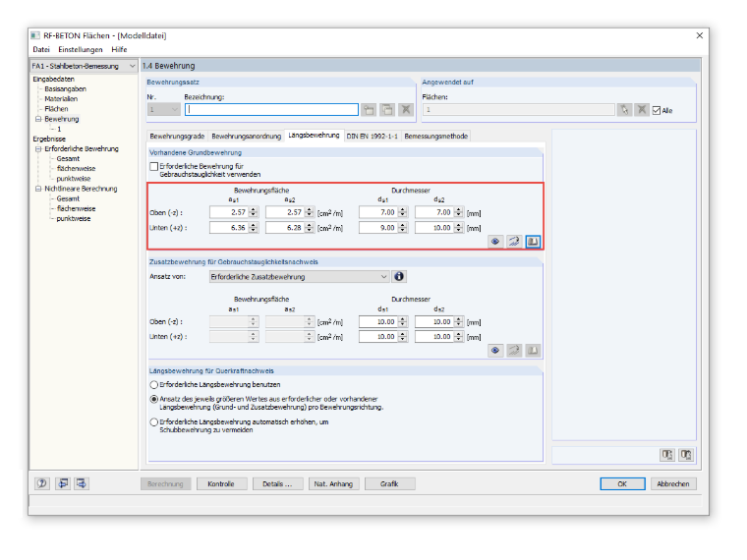747x560 pixels.
Task: Click the Details ... button
Action: tap(278, 483)
